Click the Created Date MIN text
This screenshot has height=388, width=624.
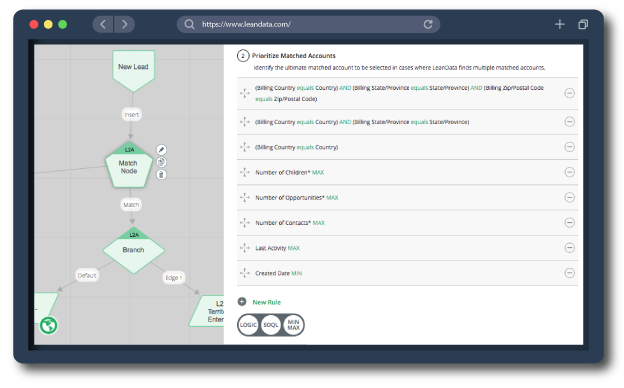279,273
